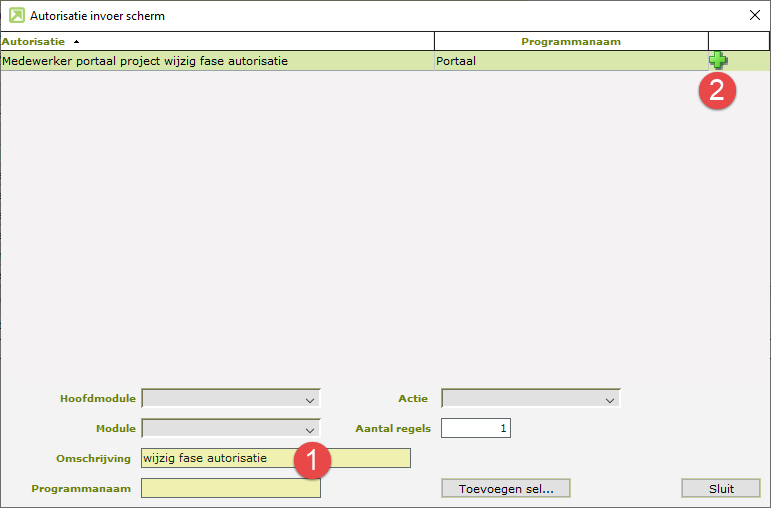Click into the Programmanaam input field

point(231,488)
